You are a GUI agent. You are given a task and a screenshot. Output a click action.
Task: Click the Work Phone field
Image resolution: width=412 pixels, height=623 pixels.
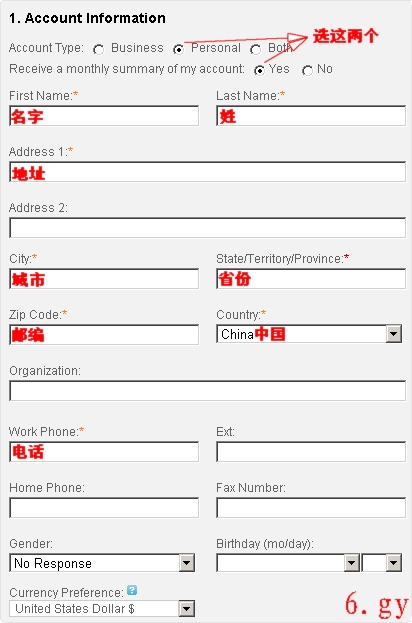point(104,452)
